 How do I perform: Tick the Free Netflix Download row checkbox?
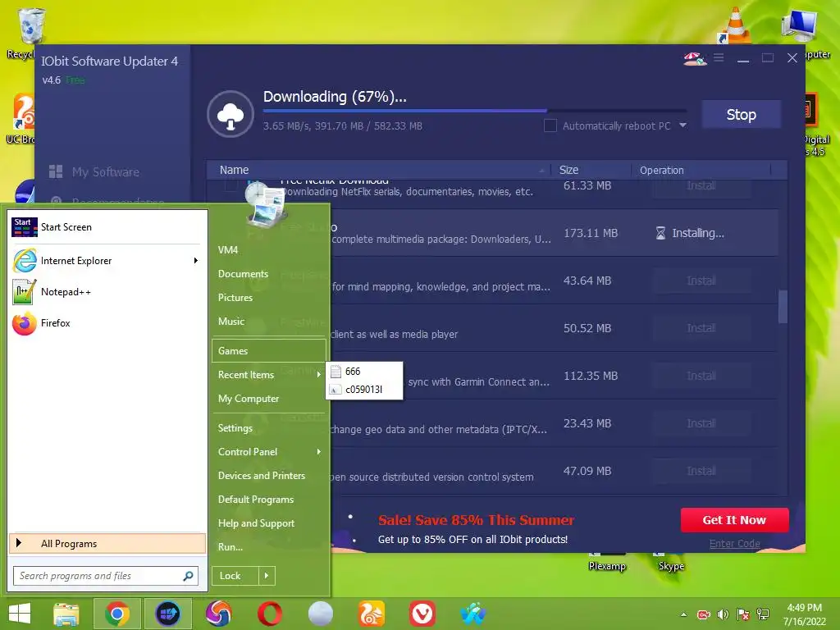click(231, 185)
